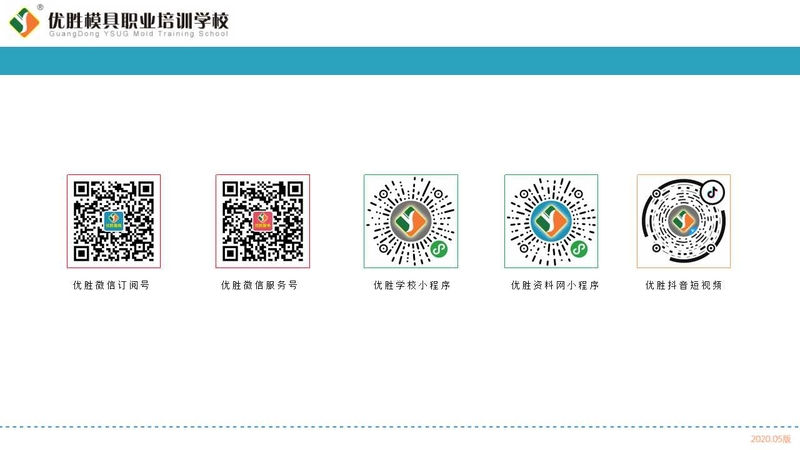Click the 优胜微信订阅号 caption label
800x450 pixels.
tap(111, 285)
